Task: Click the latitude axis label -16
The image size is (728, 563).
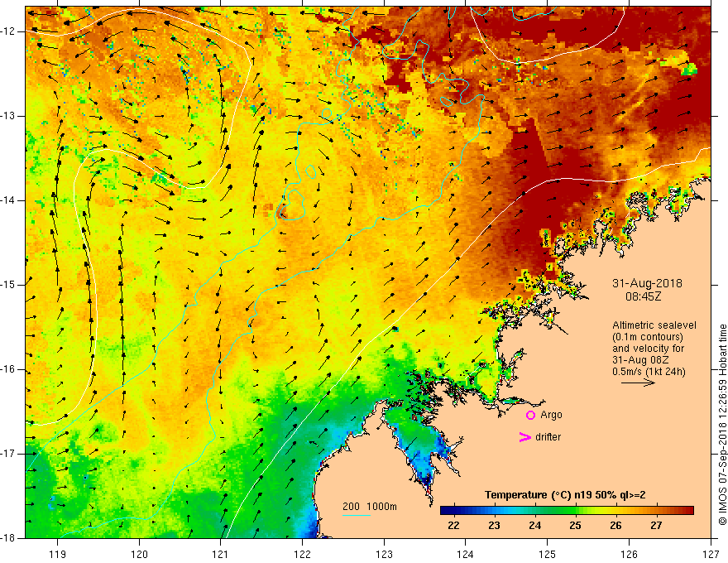Action: pyautogui.click(x=8, y=369)
